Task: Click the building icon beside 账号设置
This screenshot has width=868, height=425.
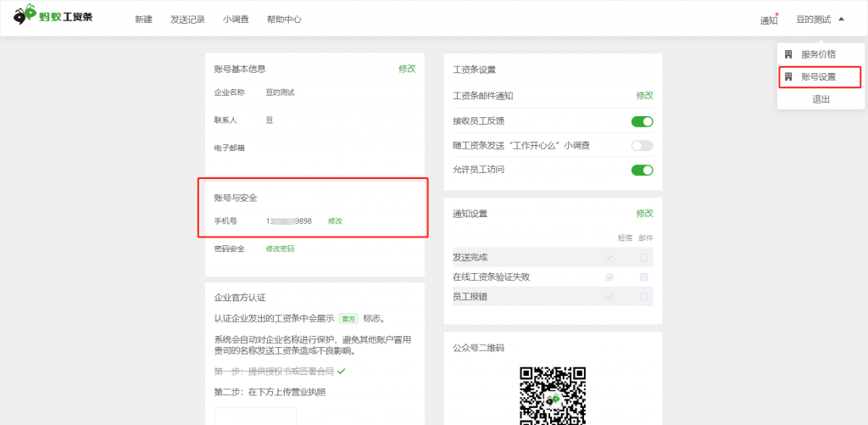Action: 788,76
